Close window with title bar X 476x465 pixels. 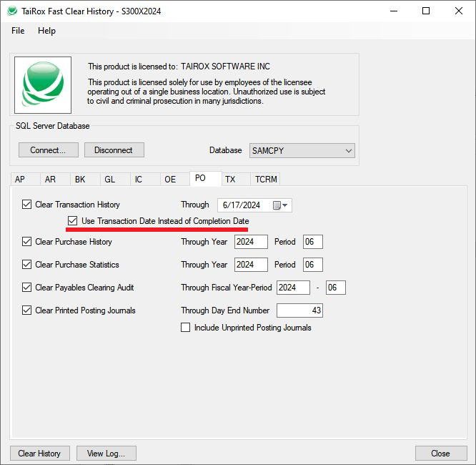(459, 11)
